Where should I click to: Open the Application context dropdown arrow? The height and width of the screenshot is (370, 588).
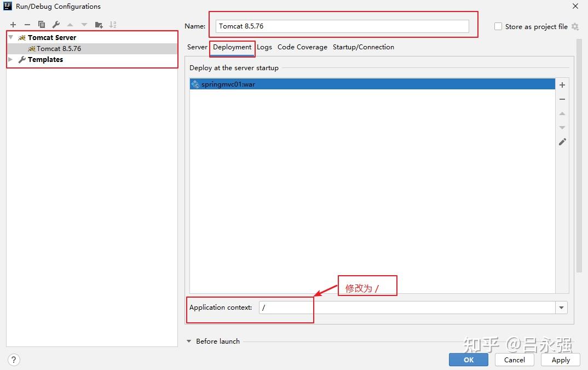pos(561,308)
